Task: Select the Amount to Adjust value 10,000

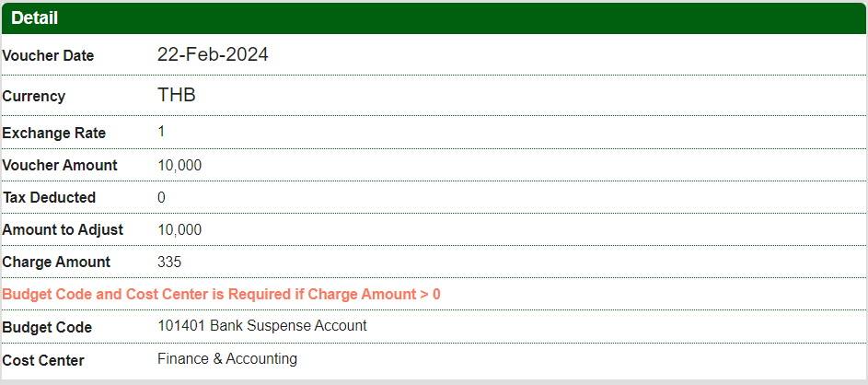Action: (x=179, y=230)
